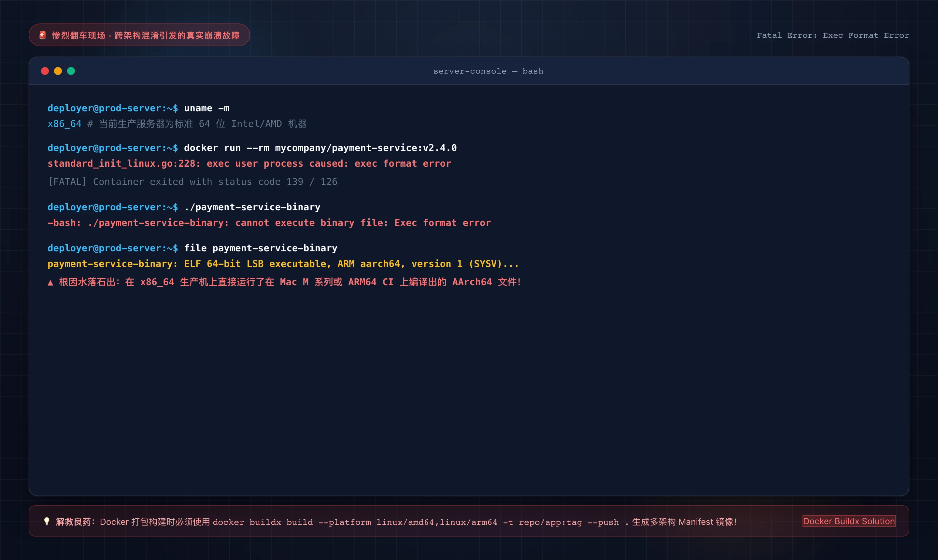The width and height of the screenshot is (938, 560).
Task: Click the comment '当前生产服务器为标准 64 位 Intel/AMD 机器'
Action: click(203, 124)
